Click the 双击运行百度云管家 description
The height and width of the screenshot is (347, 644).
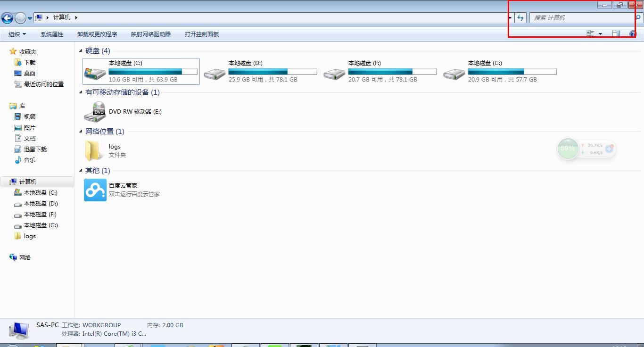point(134,194)
